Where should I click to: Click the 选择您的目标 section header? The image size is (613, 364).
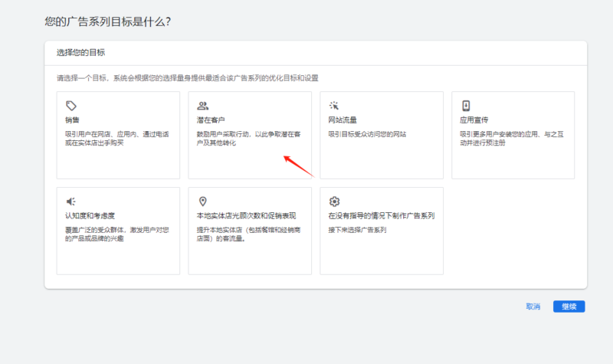pos(80,53)
